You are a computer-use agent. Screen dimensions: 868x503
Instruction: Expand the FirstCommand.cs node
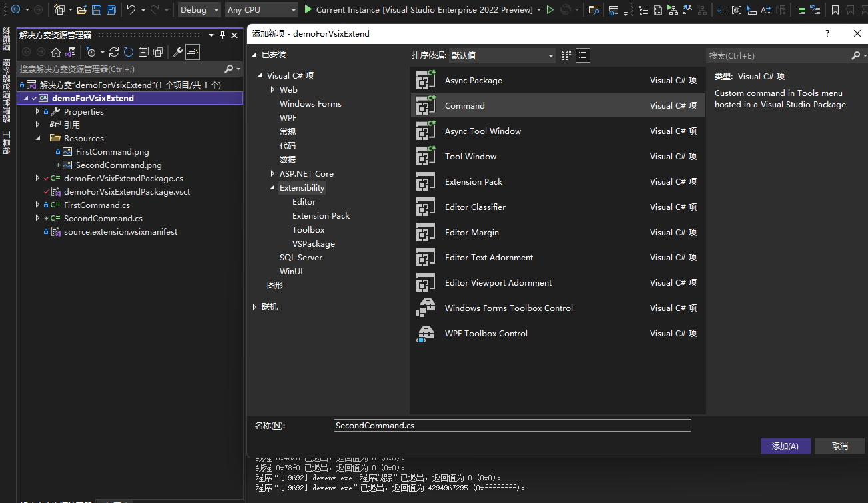pyautogui.click(x=37, y=205)
